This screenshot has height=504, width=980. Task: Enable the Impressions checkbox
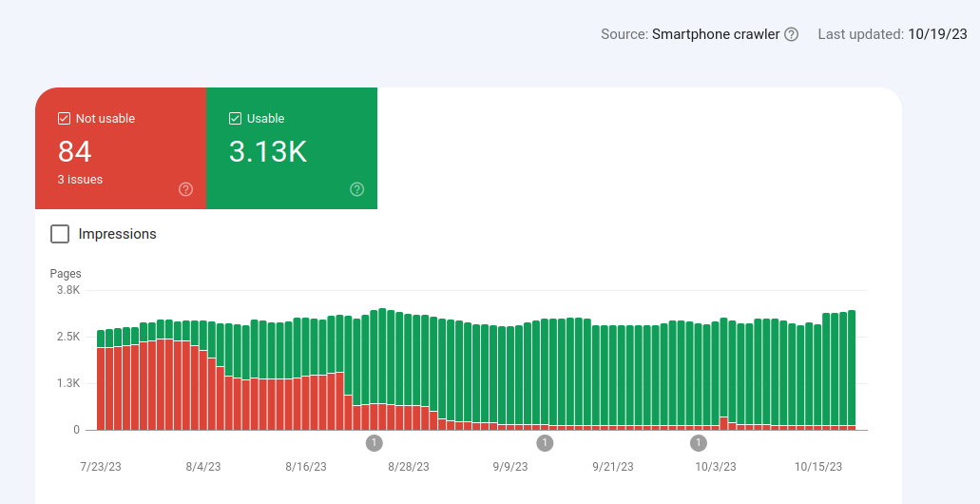click(60, 234)
